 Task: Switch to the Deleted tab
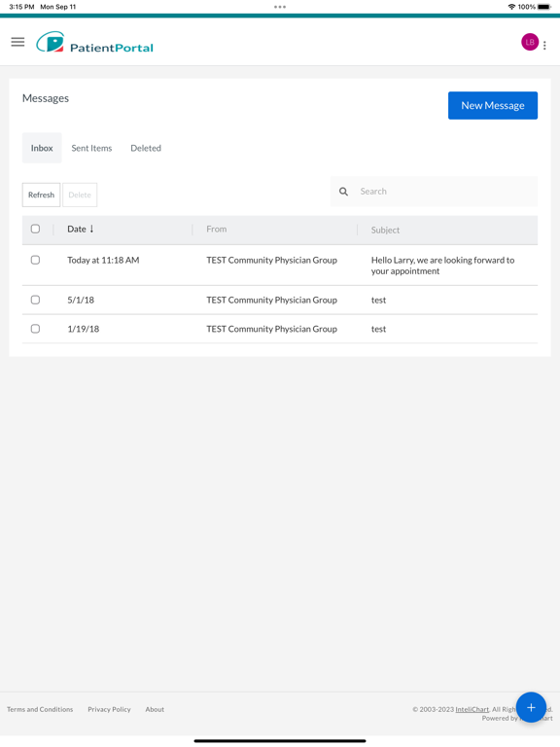tap(146, 148)
